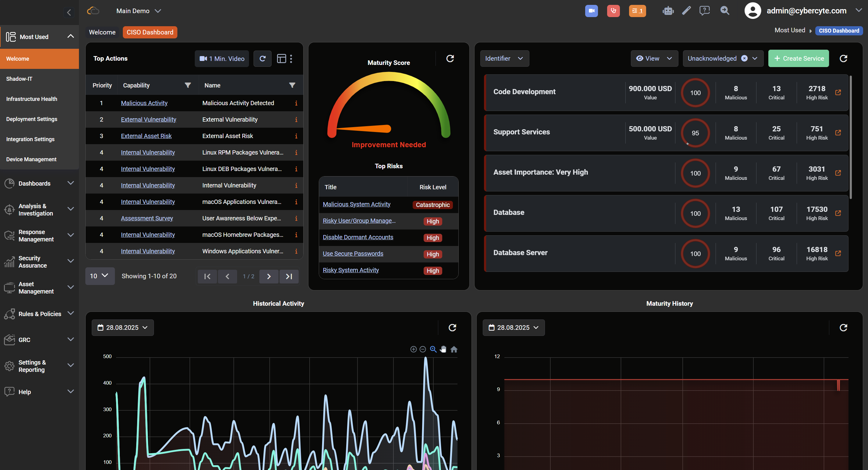
Task: Select pan hand tool on Historical Activity chart
Action: click(x=443, y=349)
